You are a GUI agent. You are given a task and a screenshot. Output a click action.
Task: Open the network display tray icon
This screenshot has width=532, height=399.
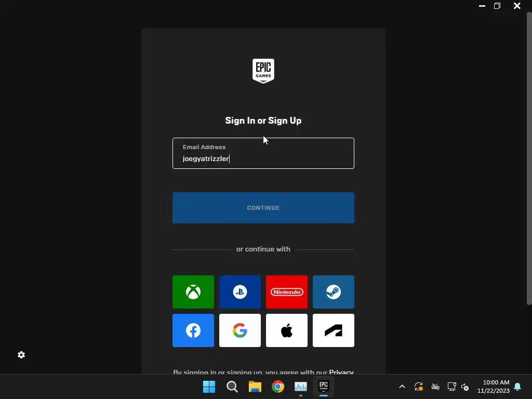[x=451, y=387]
